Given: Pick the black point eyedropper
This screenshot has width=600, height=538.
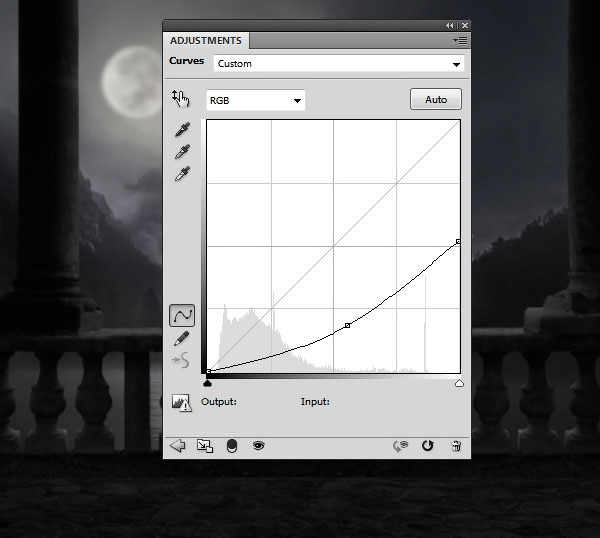Looking at the screenshot, I should [182, 130].
